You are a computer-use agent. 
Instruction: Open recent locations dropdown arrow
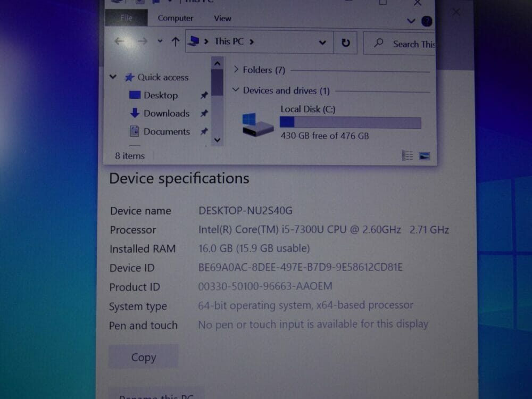point(160,41)
